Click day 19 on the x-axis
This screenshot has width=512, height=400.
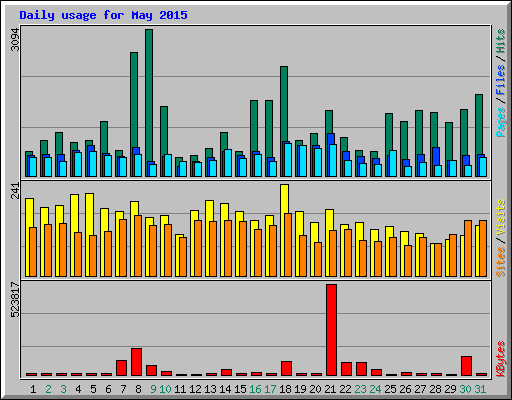coord(300,389)
